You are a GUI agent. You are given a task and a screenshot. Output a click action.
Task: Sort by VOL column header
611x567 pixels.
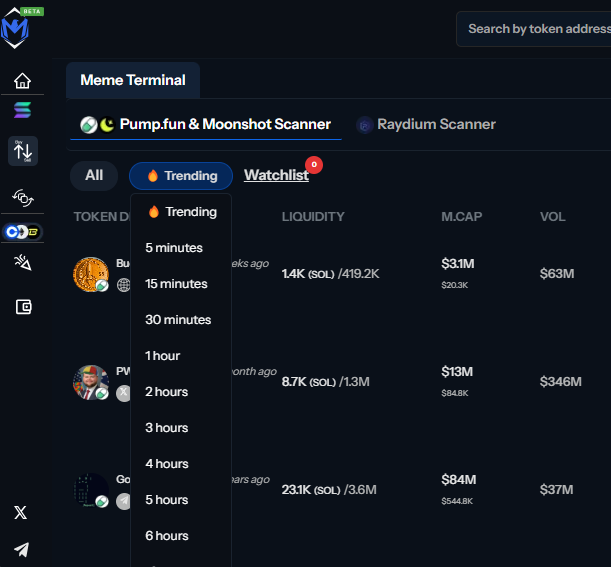553,217
